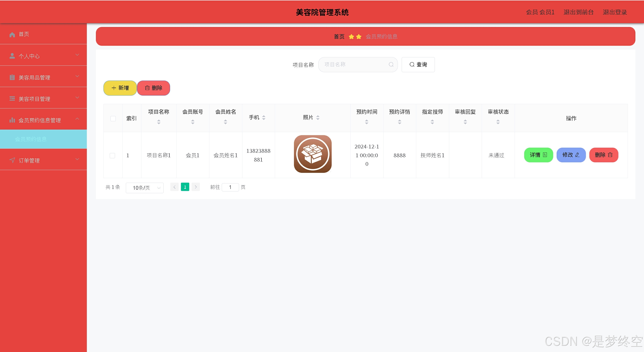
Task: Click the bar chart icon beside 会员预约信息管理
Action: tap(12, 120)
